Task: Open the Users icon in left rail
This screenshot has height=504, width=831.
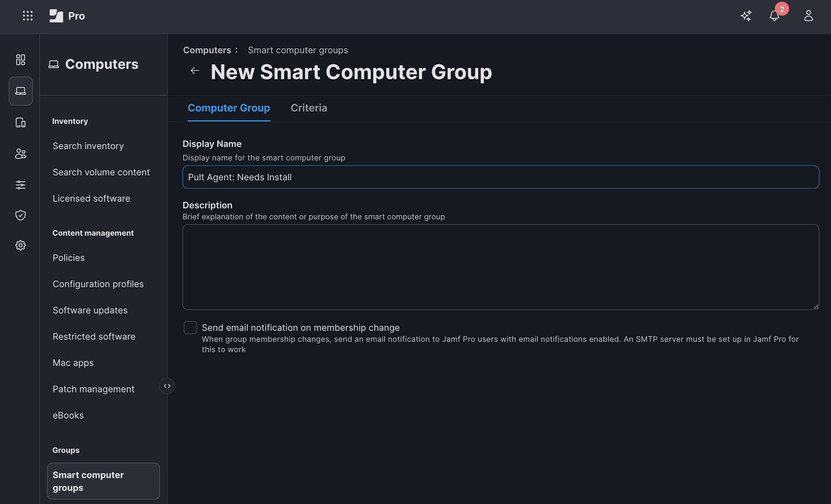Action: click(x=21, y=153)
